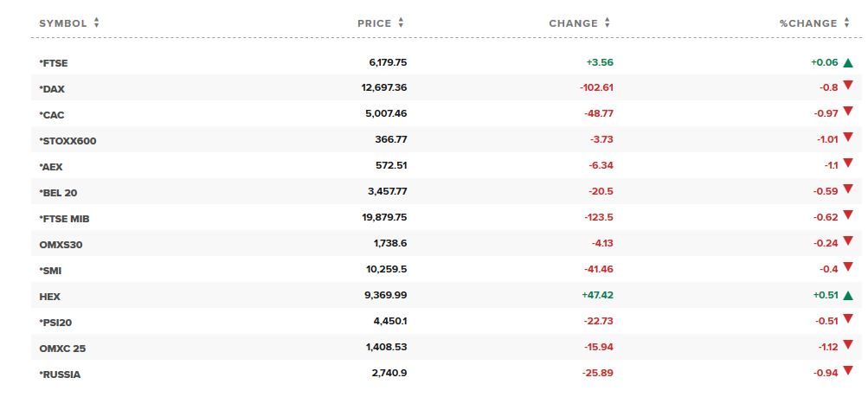Click the green up arrow in FTSE row
The width and height of the screenshot is (868, 397).
pyautogui.click(x=847, y=63)
